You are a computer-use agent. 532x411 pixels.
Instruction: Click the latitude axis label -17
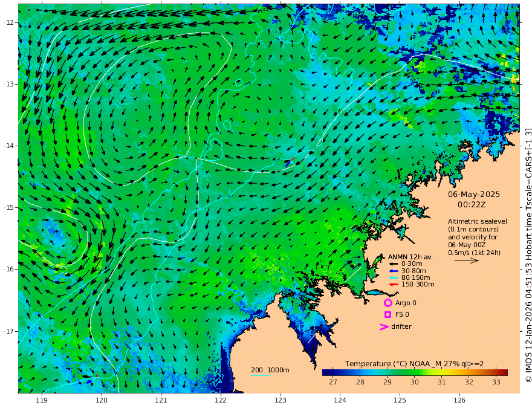9,331
